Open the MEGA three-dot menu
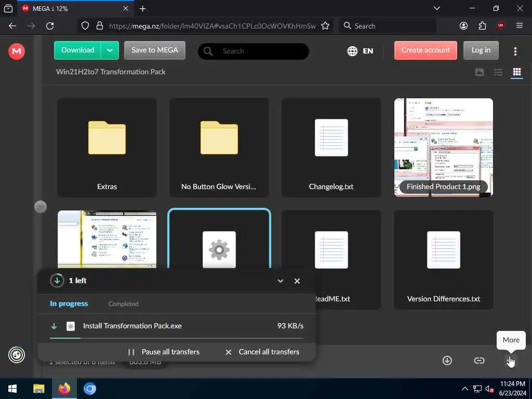The height and width of the screenshot is (399, 532). point(515,51)
